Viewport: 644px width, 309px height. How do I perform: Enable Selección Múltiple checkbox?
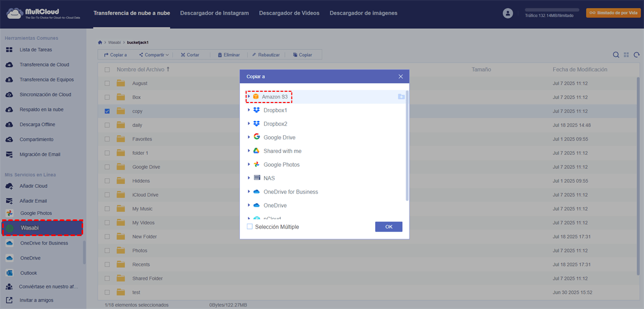pyautogui.click(x=250, y=227)
